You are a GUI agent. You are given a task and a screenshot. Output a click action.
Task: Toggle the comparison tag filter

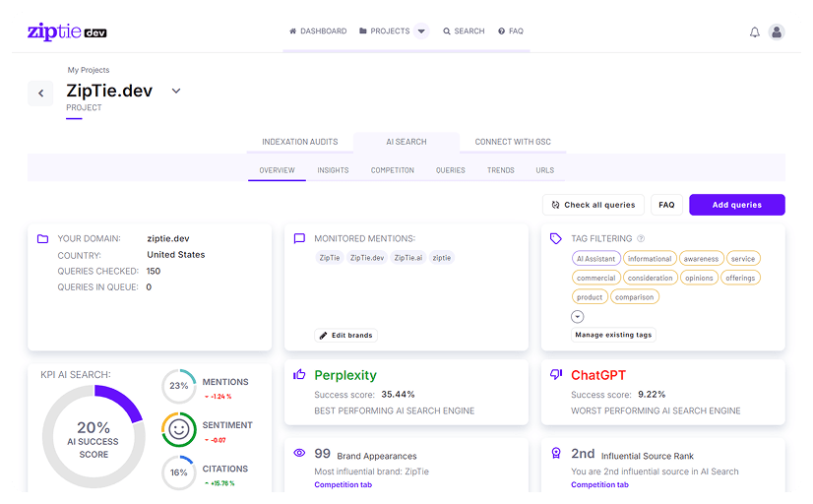[635, 296]
